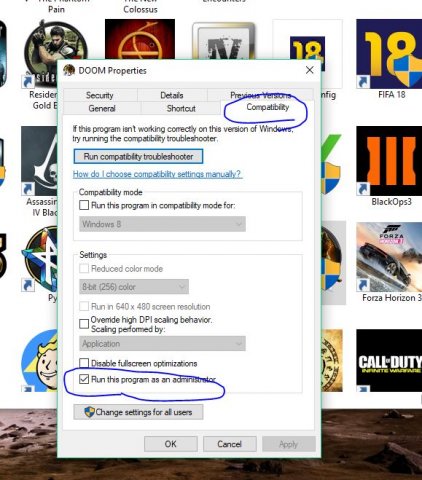Open the gray M game icon
The height and width of the screenshot is (480, 422).
coord(224,41)
